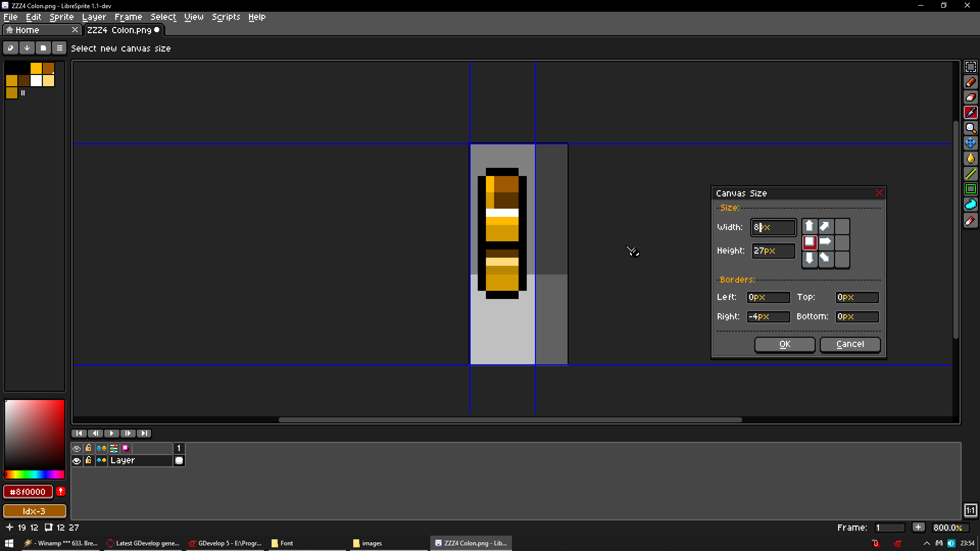Select the Zoom magnifier tool
980x551 pixels.
coord(970,128)
